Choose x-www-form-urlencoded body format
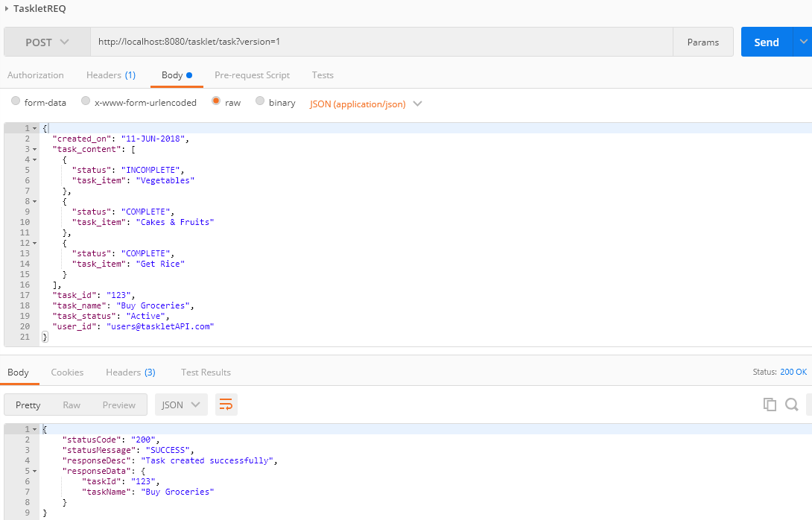This screenshot has height=520, width=812. click(85, 102)
